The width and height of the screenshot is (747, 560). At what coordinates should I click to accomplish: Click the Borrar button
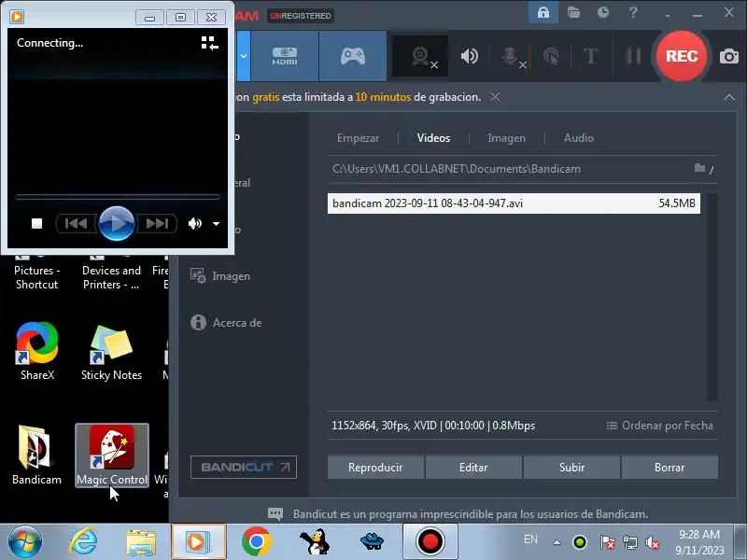click(669, 468)
